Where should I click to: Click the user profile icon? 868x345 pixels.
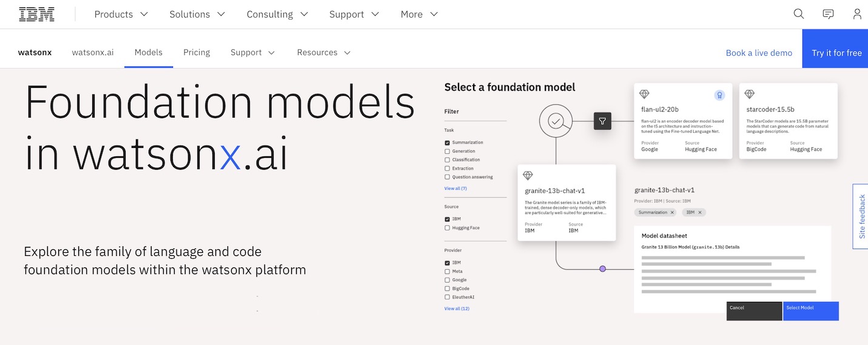(x=857, y=14)
